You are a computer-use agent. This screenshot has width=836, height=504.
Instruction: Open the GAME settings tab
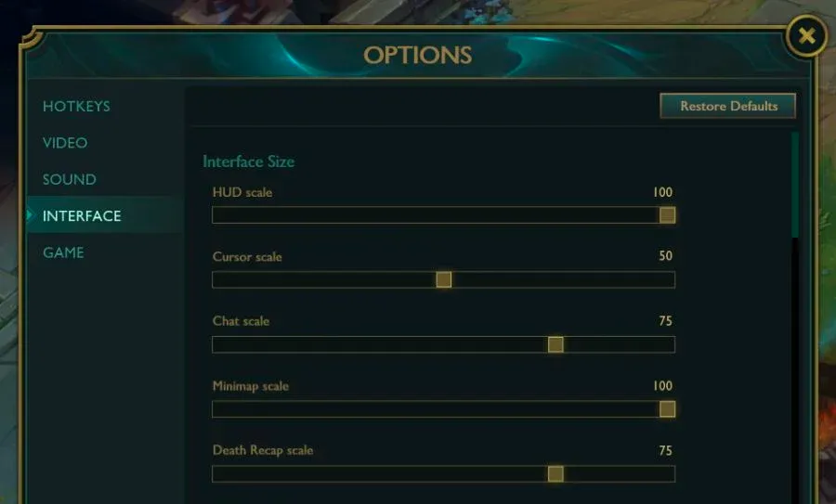[x=63, y=252]
